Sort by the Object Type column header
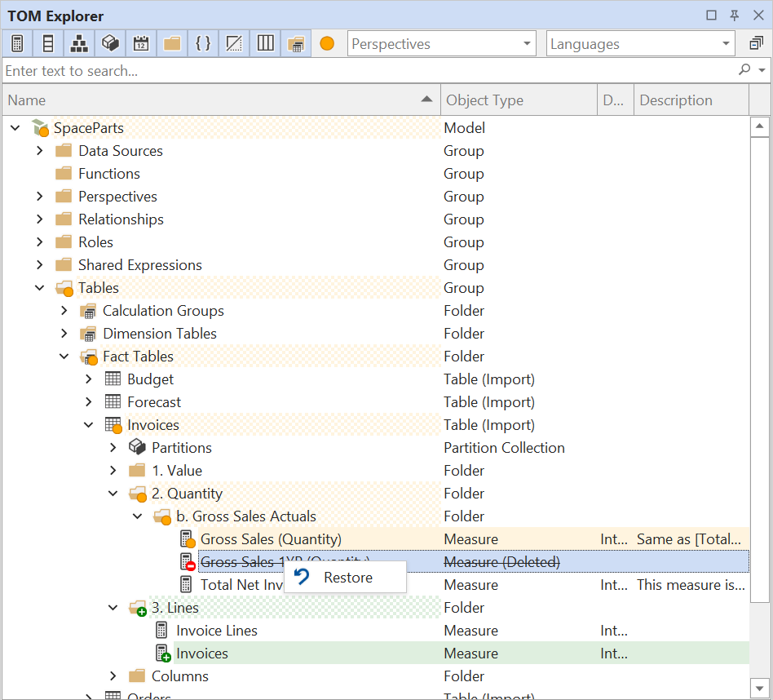Viewport: 773px width, 700px height. click(519, 100)
